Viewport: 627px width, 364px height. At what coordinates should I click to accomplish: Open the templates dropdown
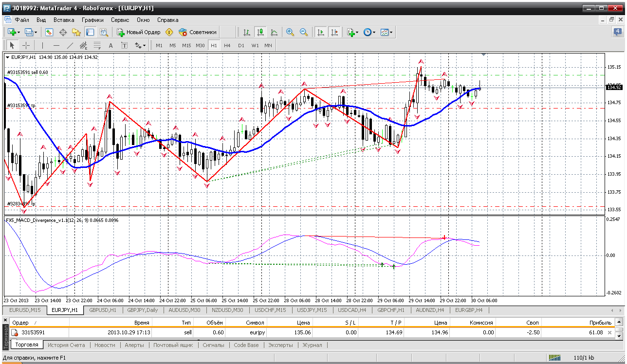387,32
